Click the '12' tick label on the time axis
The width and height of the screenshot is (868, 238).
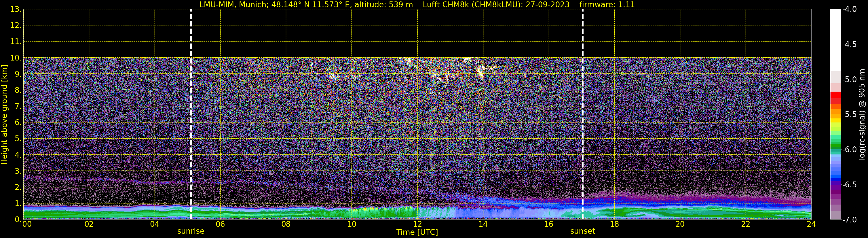pyautogui.click(x=417, y=224)
